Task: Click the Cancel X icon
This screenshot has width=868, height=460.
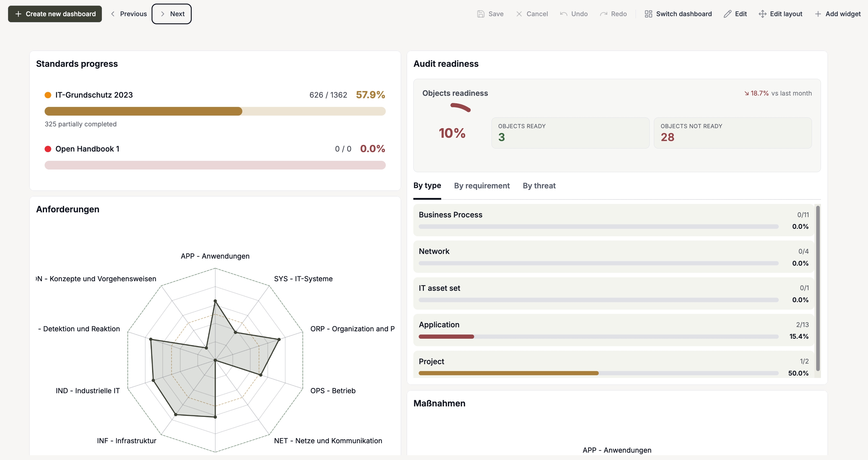Action: point(519,14)
